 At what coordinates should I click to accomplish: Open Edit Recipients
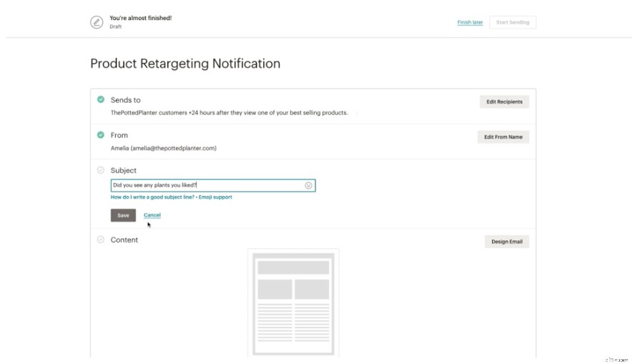coord(504,102)
